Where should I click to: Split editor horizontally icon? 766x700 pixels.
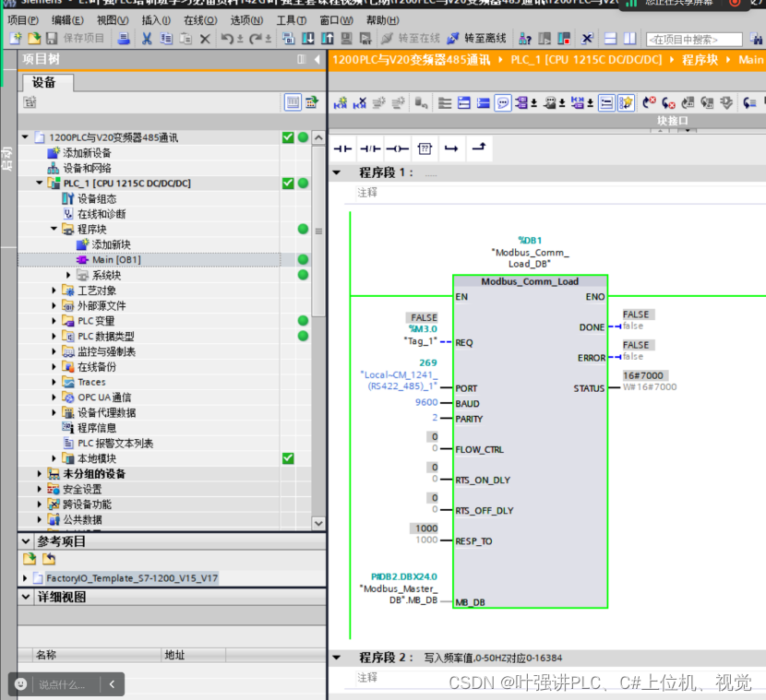611,39
